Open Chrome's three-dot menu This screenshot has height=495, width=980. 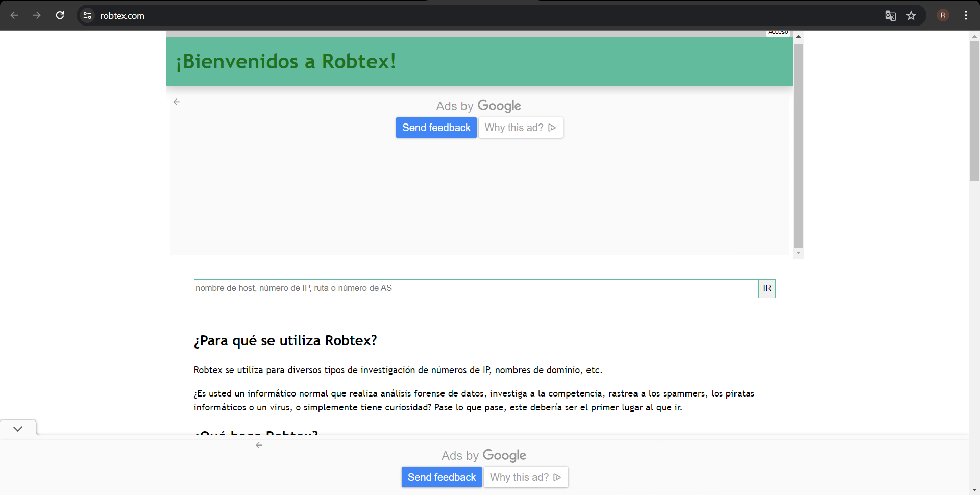click(x=966, y=15)
